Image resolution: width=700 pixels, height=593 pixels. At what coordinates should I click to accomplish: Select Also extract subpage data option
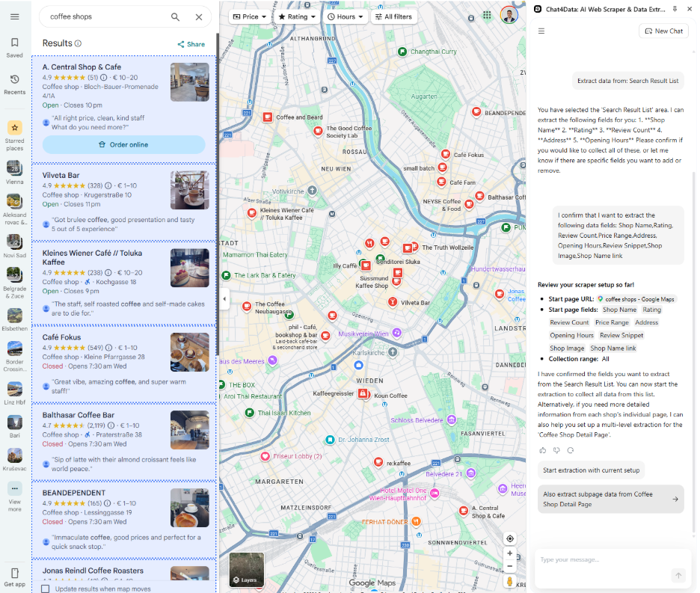pyautogui.click(x=611, y=500)
